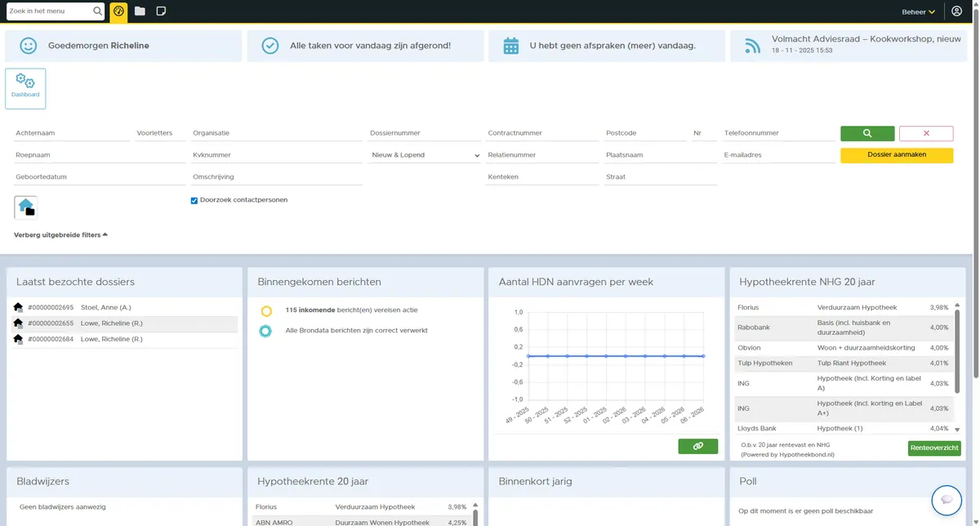The image size is (980, 526).
Task: Click the house icon button below Geboortedatum
Action: click(26, 207)
